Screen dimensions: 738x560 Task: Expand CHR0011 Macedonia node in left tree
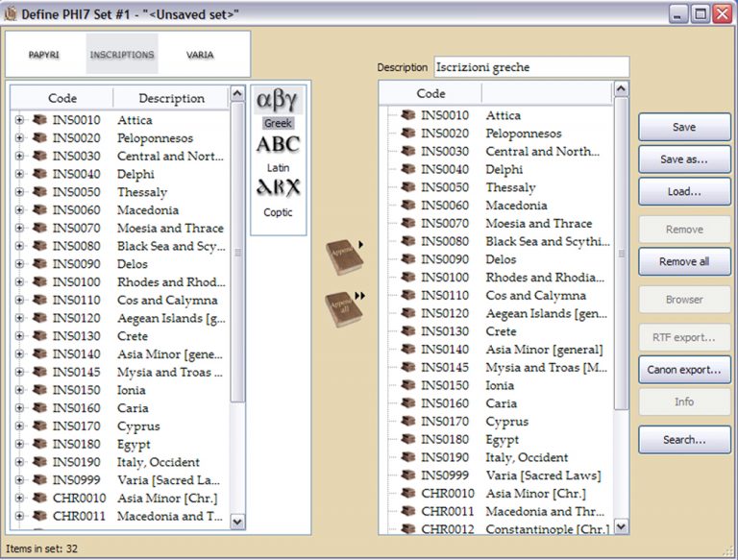(x=19, y=516)
